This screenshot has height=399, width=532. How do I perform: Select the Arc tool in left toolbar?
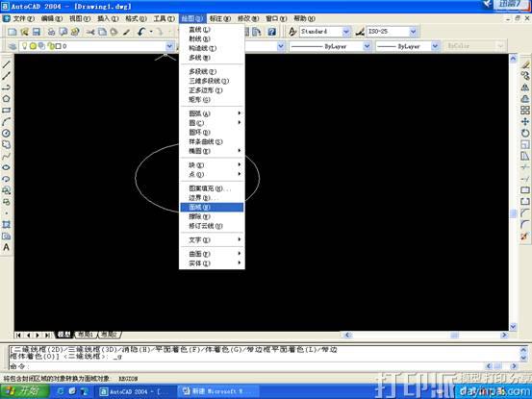(6, 122)
